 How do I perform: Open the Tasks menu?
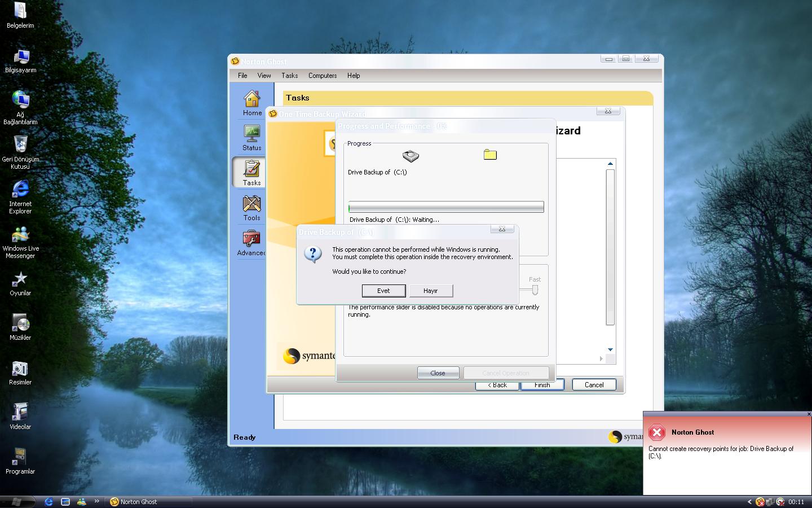click(289, 76)
